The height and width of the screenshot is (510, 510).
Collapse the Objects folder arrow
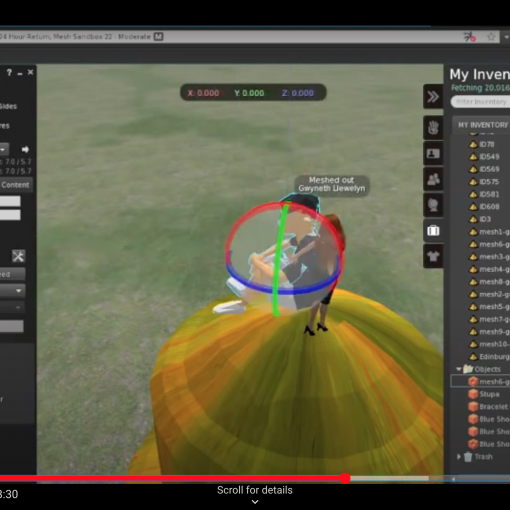tap(459, 369)
